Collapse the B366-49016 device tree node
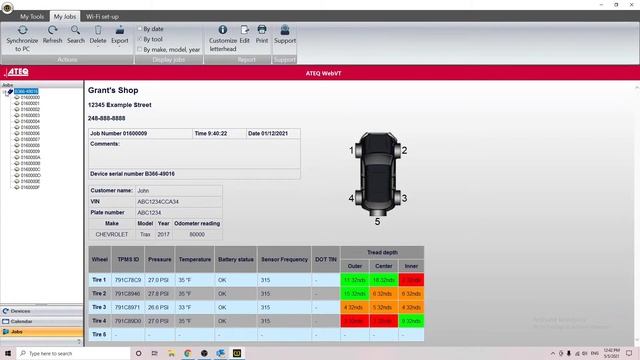The width and height of the screenshot is (640, 360). point(5,92)
